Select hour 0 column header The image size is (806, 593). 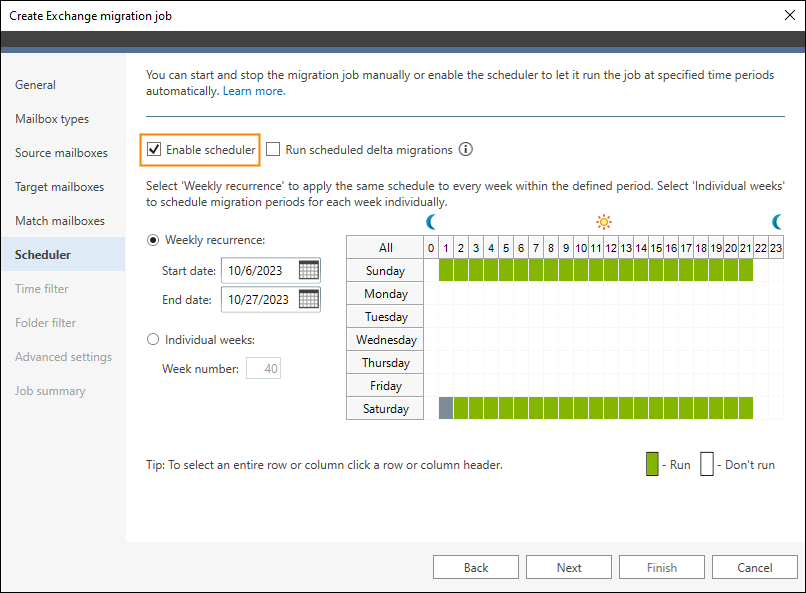pos(431,248)
